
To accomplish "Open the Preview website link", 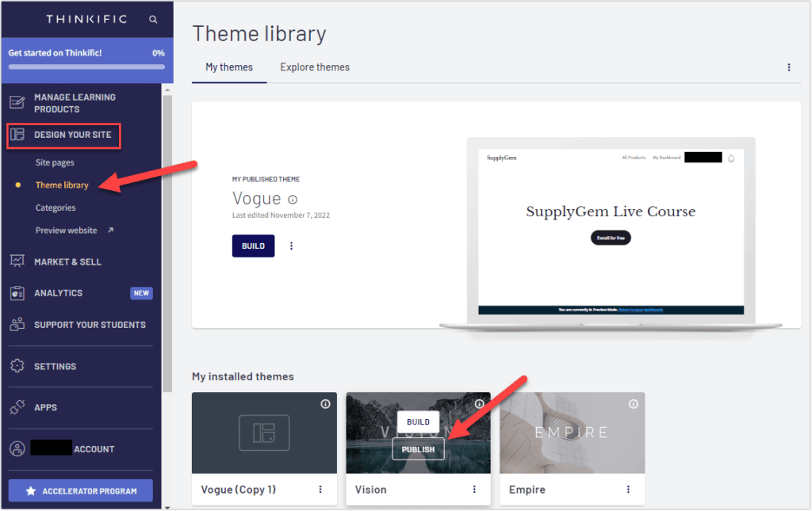I will pyautogui.click(x=67, y=231).
